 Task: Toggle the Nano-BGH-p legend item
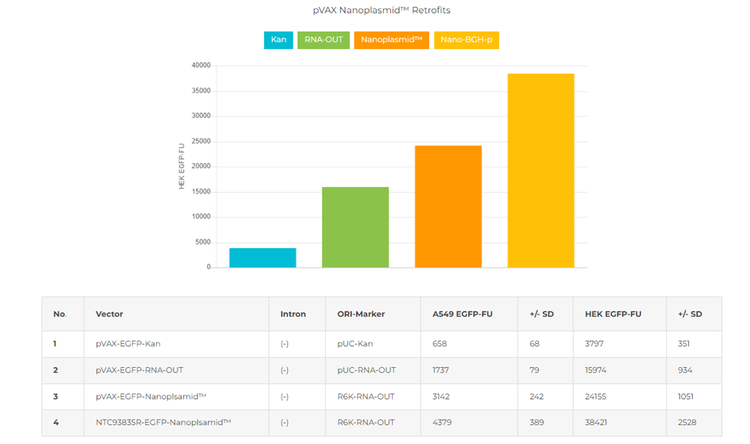point(466,40)
